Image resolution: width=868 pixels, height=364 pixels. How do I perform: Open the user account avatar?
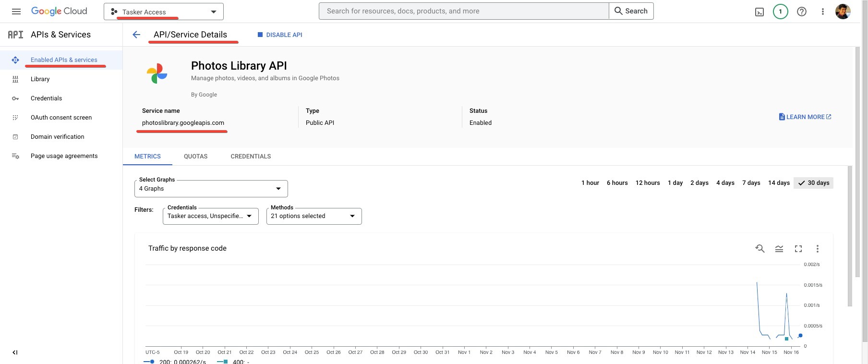[x=843, y=12]
